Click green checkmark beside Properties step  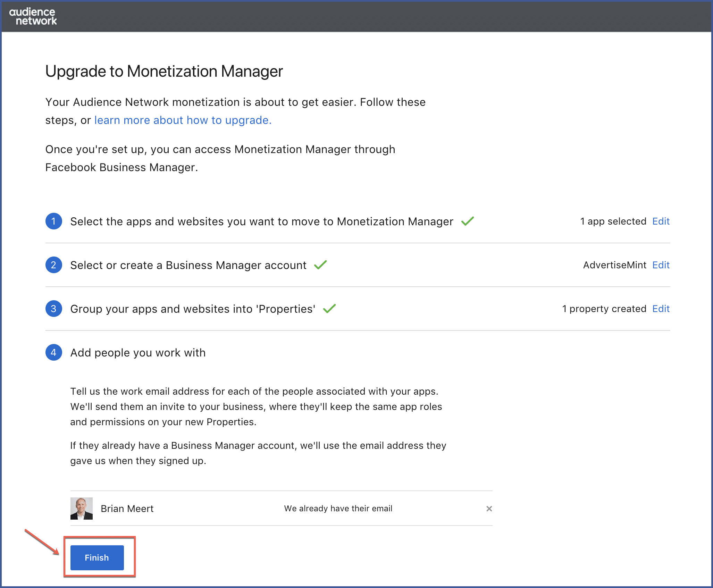[x=329, y=309]
